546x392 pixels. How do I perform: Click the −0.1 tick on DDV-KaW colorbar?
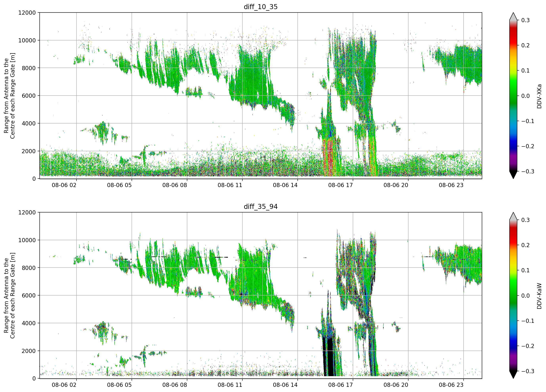528,321
